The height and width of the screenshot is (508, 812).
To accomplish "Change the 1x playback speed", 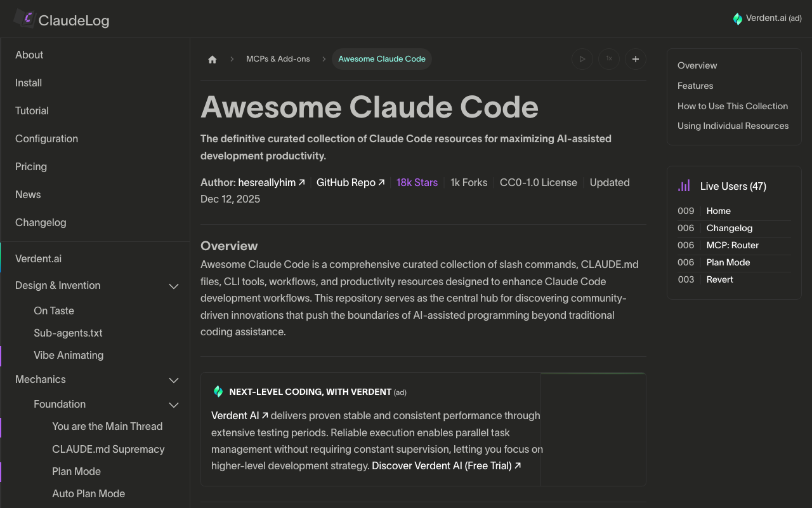I will click(609, 59).
